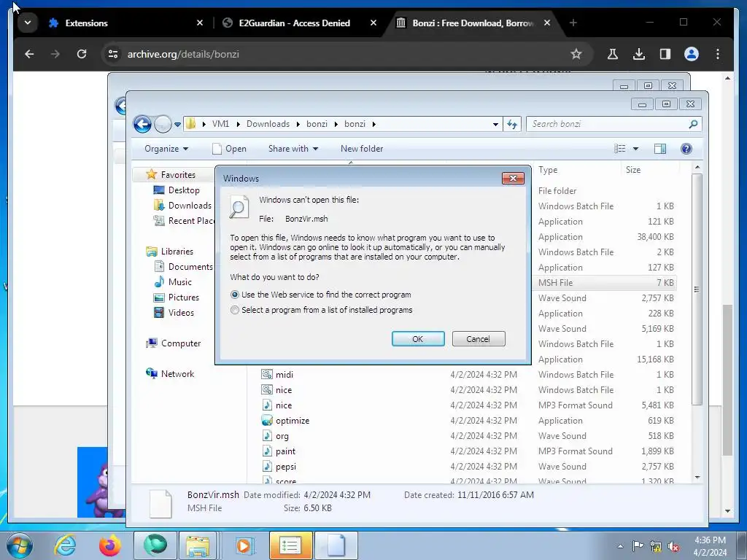Click into the Search bonzi field
The image size is (747, 560).
608,124
